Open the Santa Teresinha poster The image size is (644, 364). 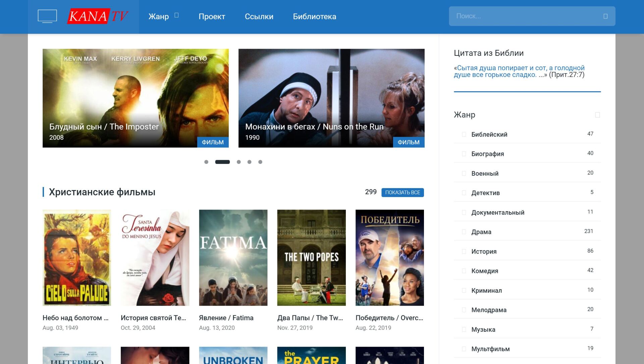(155, 258)
